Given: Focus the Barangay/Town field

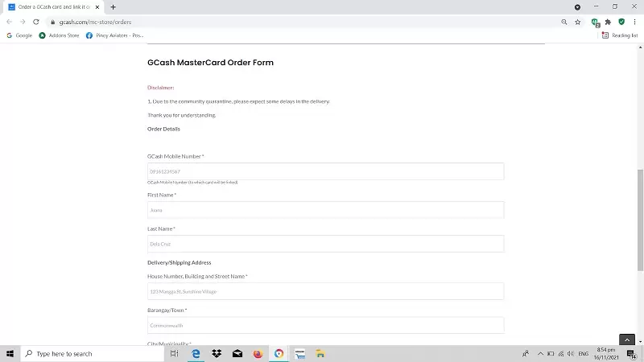Looking at the screenshot, I should 325,326.
